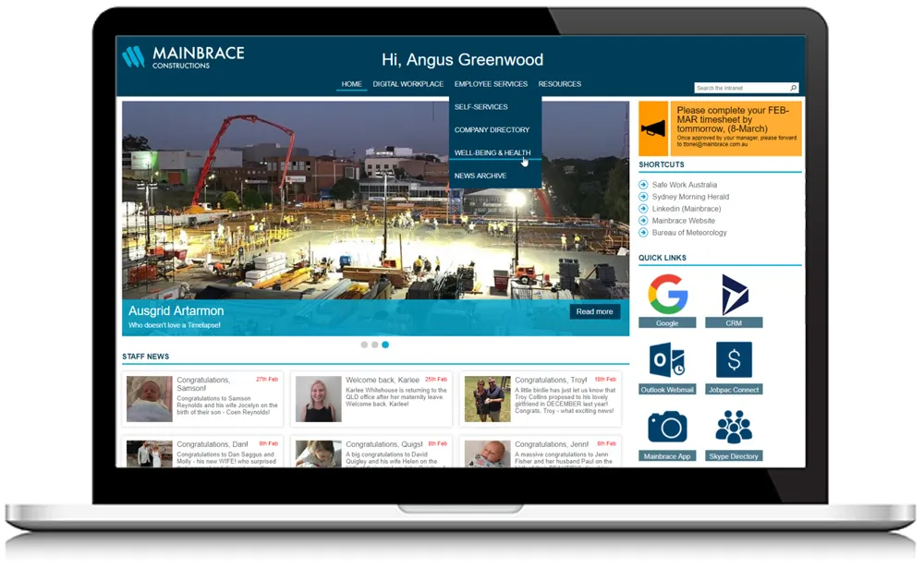Click the Outlook Webmail label button

click(x=667, y=390)
